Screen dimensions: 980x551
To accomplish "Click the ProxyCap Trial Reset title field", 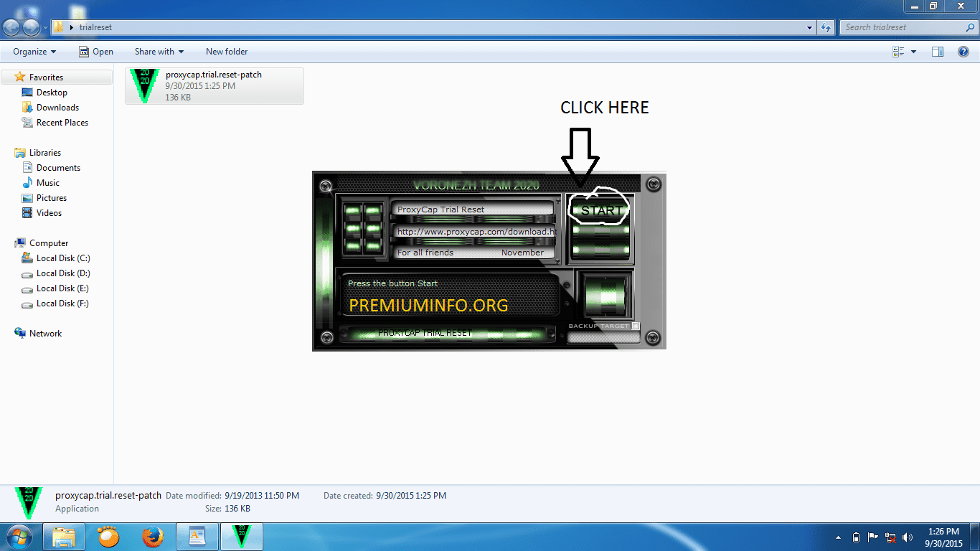I will point(474,209).
